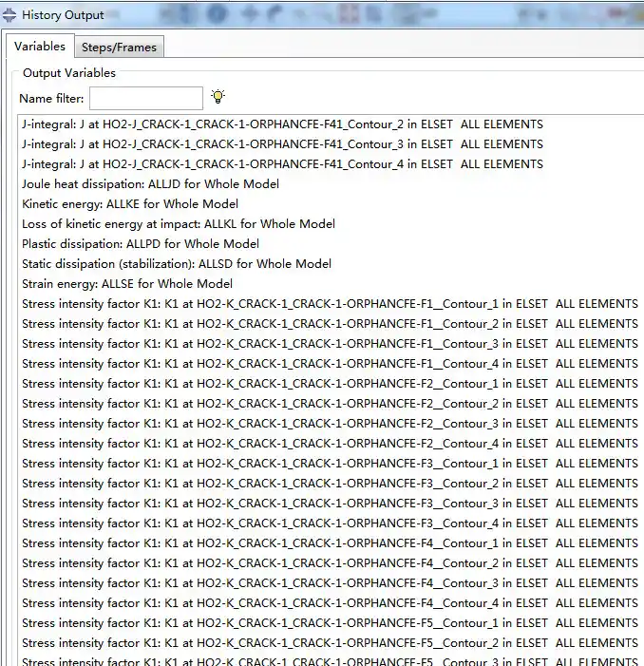
Task: Select Kinetic energy ALLKE for Whole Model
Action: tap(130, 204)
